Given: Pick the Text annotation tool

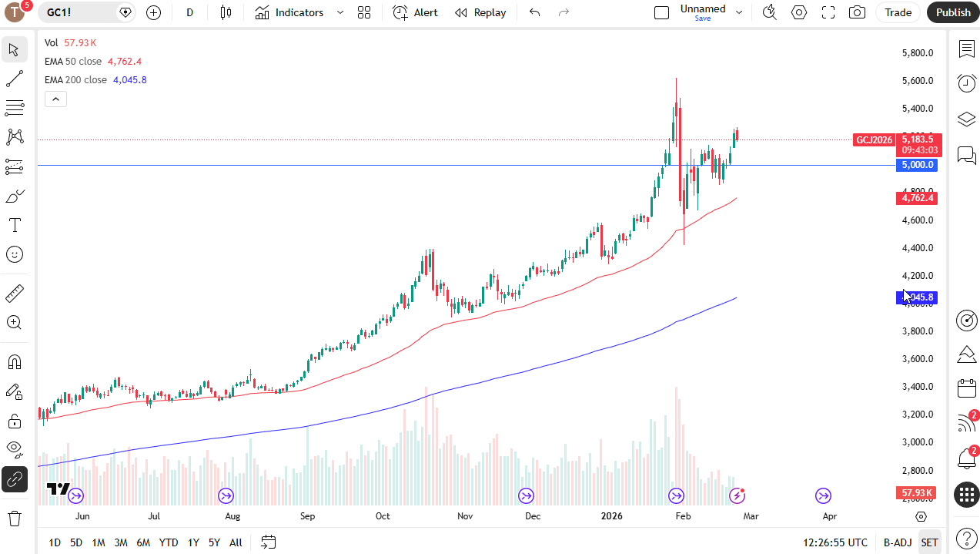Looking at the screenshot, I should tap(14, 225).
